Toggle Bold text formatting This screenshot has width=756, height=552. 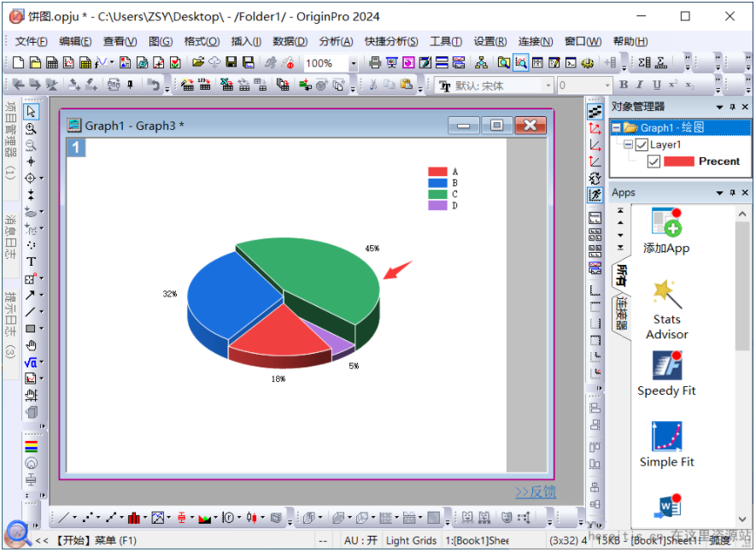[x=624, y=85]
